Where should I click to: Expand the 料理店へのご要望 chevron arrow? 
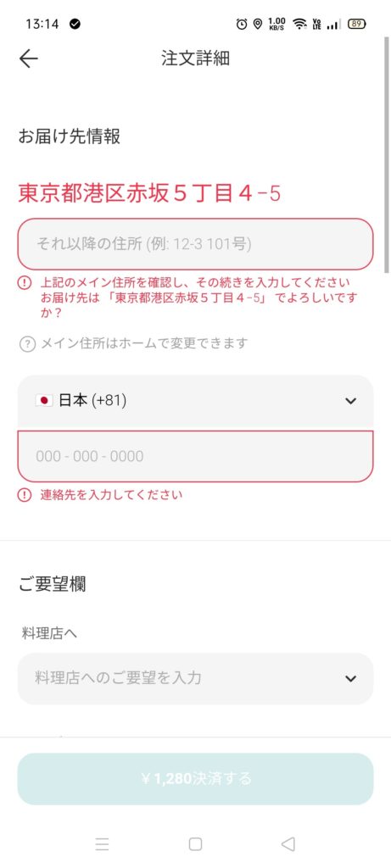350,679
